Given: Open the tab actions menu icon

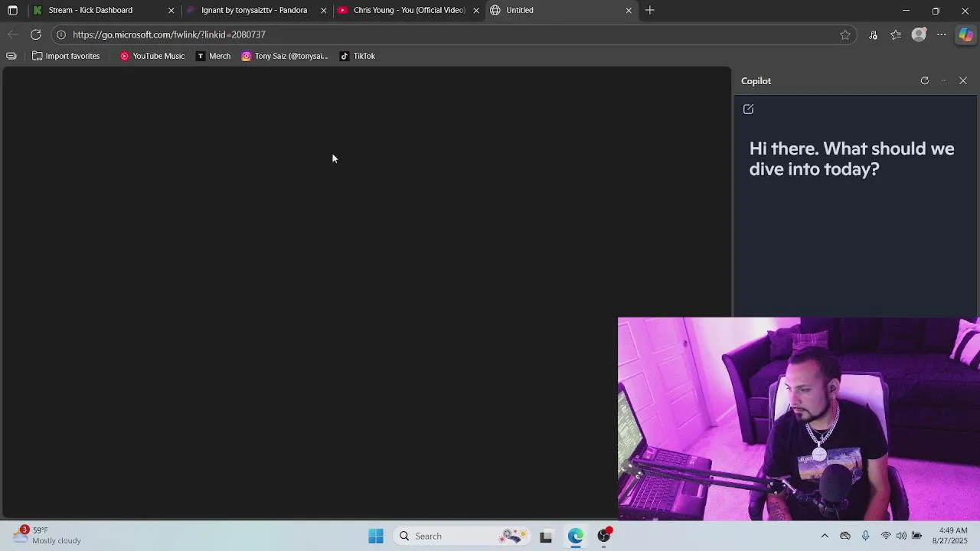Looking at the screenshot, I should coord(12,10).
